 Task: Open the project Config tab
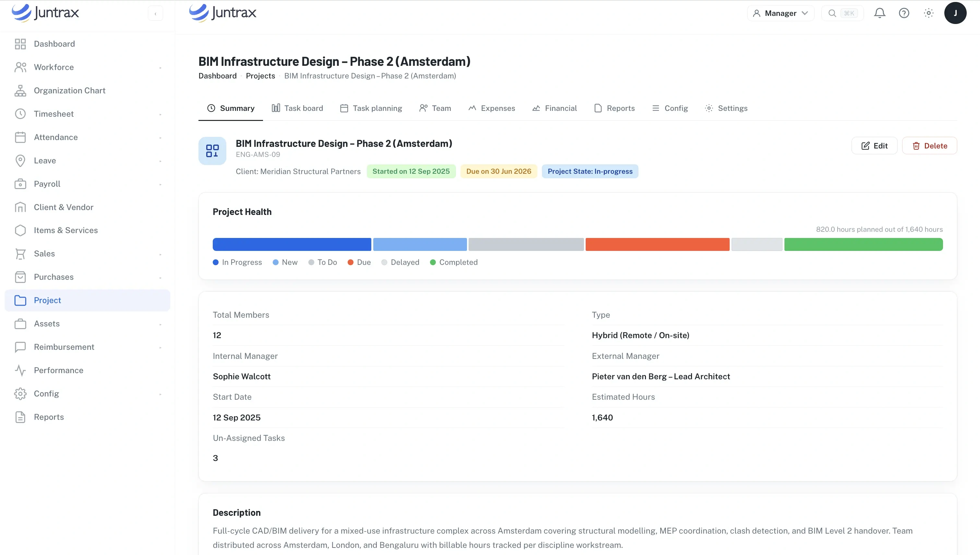[x=670, y=108]
